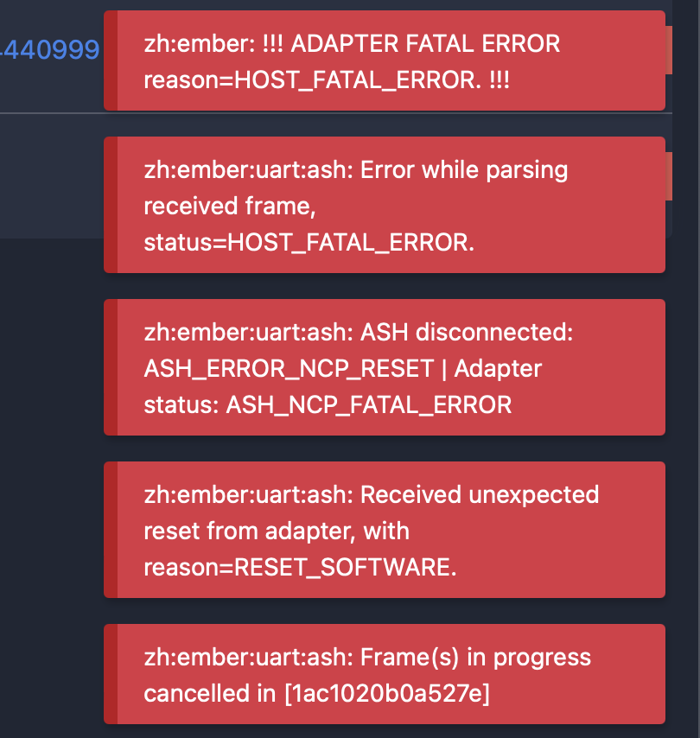
Task: Click the ASH_ERROR_NCP_RESET text
Action: [x=289, y=368]
